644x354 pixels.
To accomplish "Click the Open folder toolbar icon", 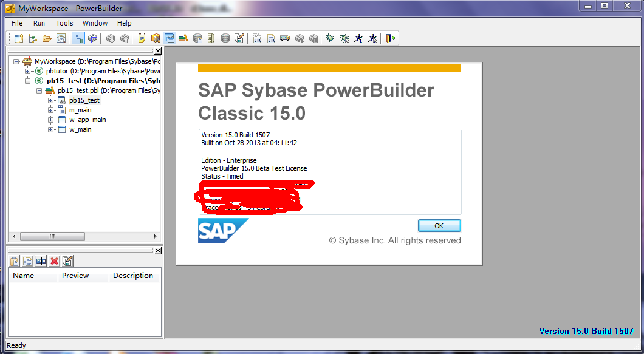I will (47, 38).
